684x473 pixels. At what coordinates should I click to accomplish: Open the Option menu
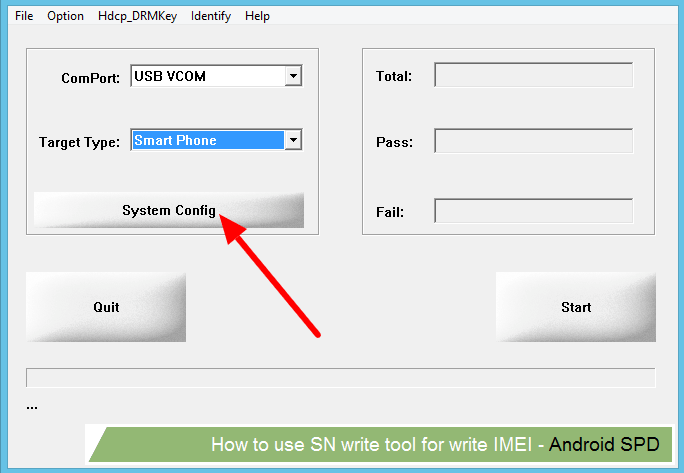65,16
